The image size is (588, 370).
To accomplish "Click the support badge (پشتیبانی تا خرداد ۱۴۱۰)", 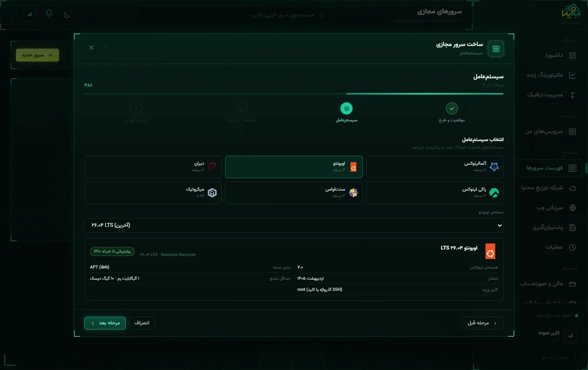I will pyautogui.click(x=112, y=251).
